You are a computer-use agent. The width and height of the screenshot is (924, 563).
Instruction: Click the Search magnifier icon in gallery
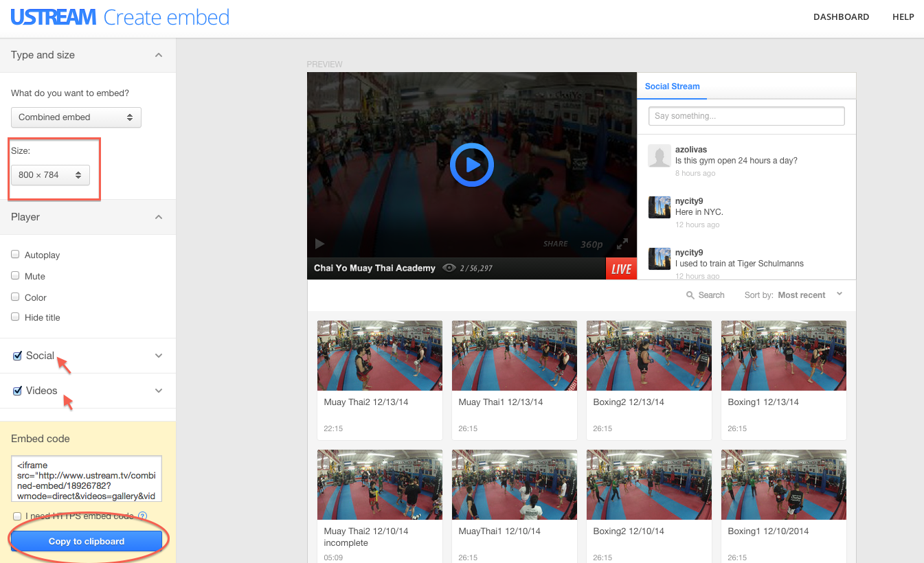(690, 295)
